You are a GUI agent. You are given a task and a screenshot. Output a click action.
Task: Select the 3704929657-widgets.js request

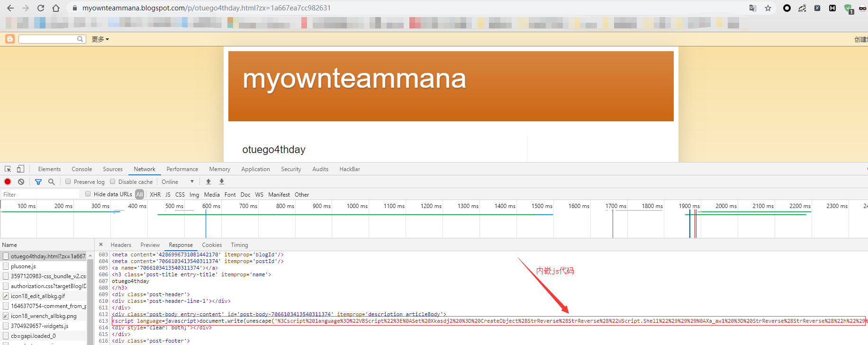point(44,326)
